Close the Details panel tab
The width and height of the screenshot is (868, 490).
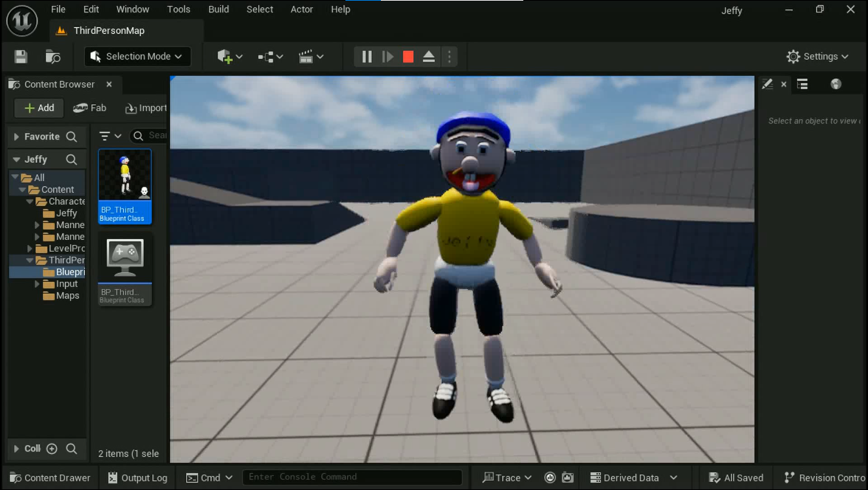783,84
